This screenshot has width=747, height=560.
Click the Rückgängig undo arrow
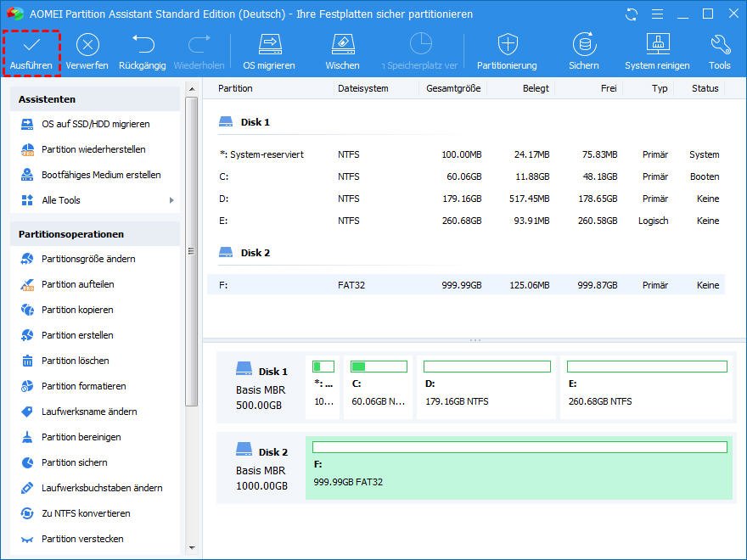142,44
